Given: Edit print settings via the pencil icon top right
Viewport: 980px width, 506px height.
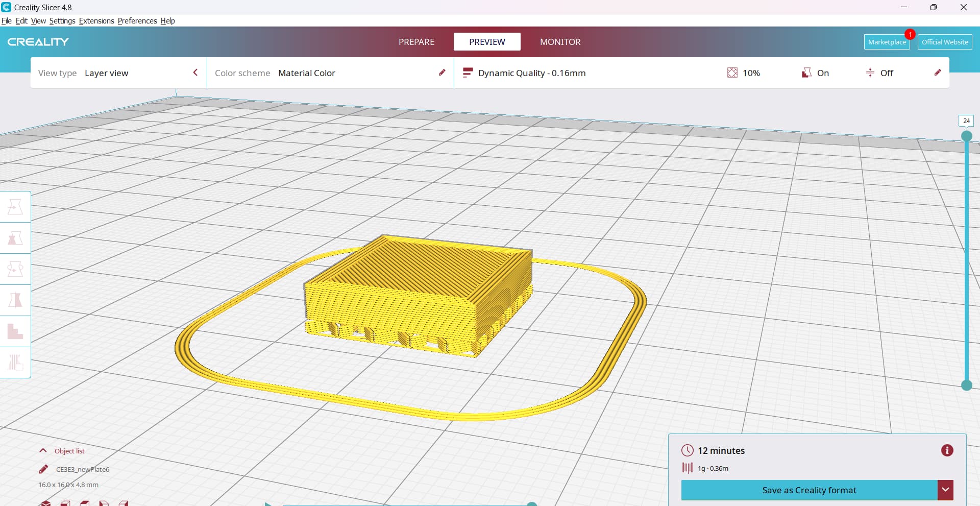Looking at the screenshot, I should click(938, 73).
